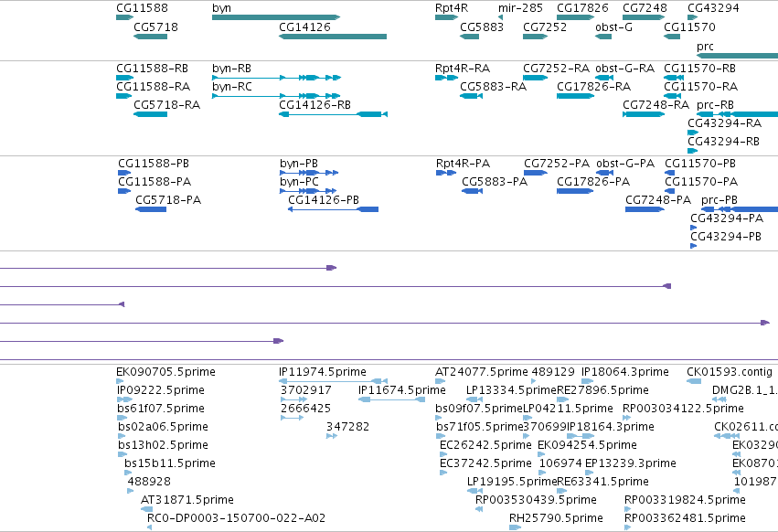This screenshot has width=778, height=532.
Task: Select protein CG11588-PB
Action: pos(124,173)
